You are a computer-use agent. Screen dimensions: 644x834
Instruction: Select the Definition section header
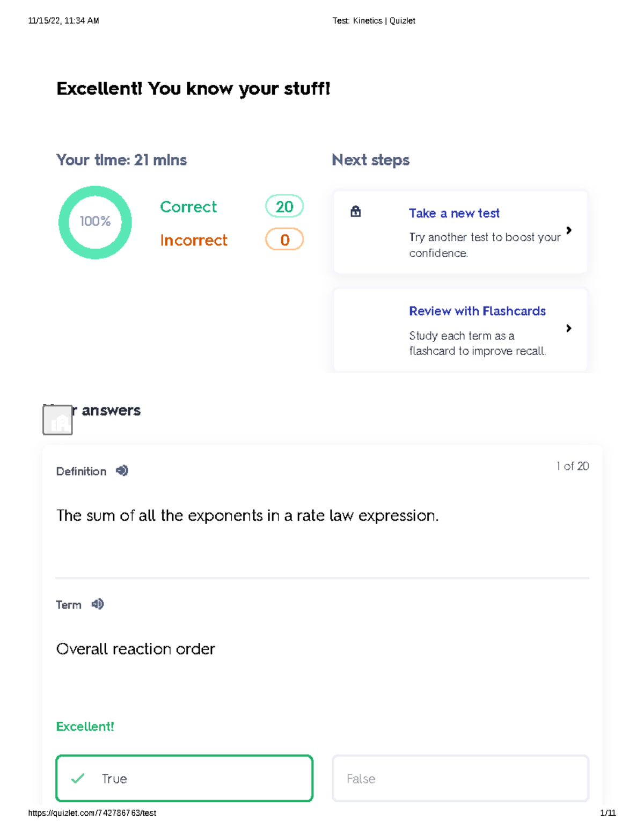[81, 471]
